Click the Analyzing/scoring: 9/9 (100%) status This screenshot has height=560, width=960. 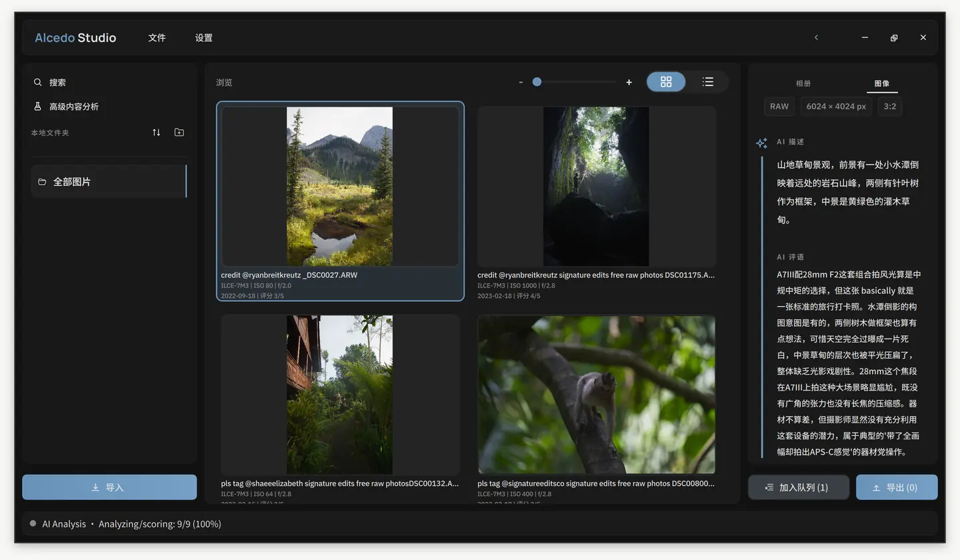pos(160,524)
